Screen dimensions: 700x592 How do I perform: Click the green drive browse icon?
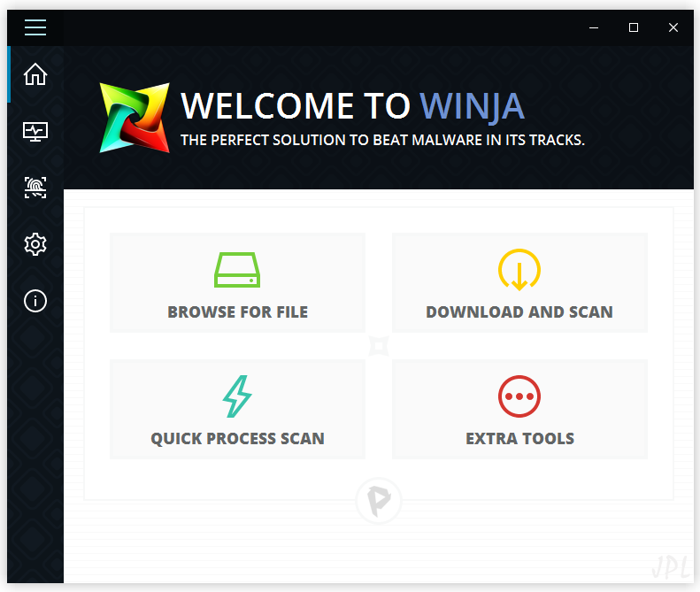pos(237,270)
